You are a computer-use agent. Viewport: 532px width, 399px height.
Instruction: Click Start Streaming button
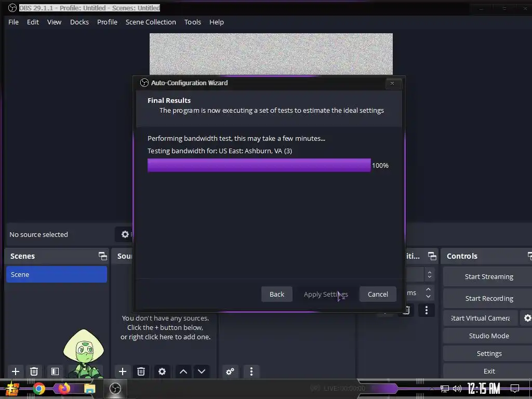tap(488, 276)
